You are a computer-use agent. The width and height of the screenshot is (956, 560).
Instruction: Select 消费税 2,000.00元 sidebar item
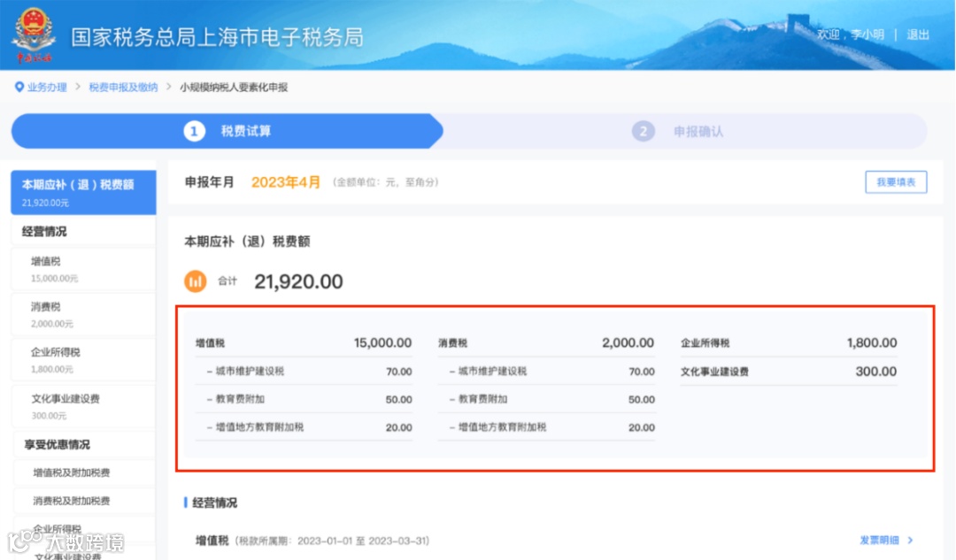coord(83,314)
